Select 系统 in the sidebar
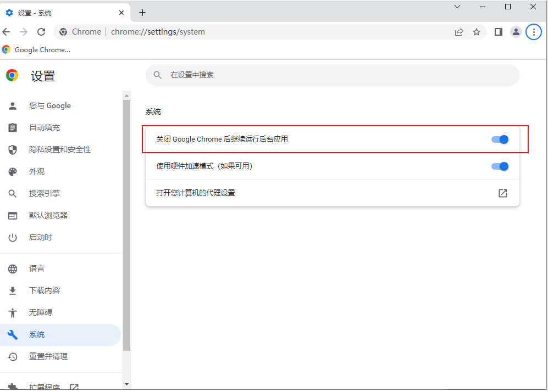The height and width of the screenshot is (392, 548). tap(60, 335)
